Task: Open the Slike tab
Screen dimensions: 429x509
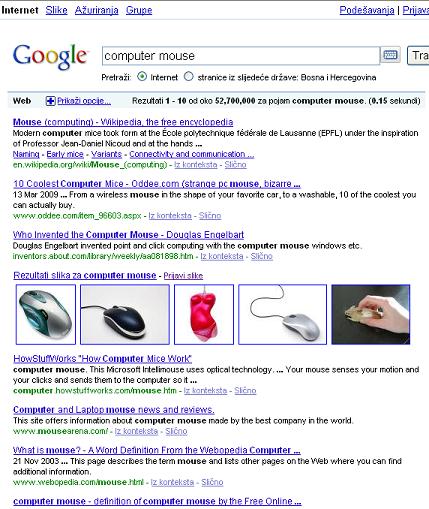Action: point(56,10)
